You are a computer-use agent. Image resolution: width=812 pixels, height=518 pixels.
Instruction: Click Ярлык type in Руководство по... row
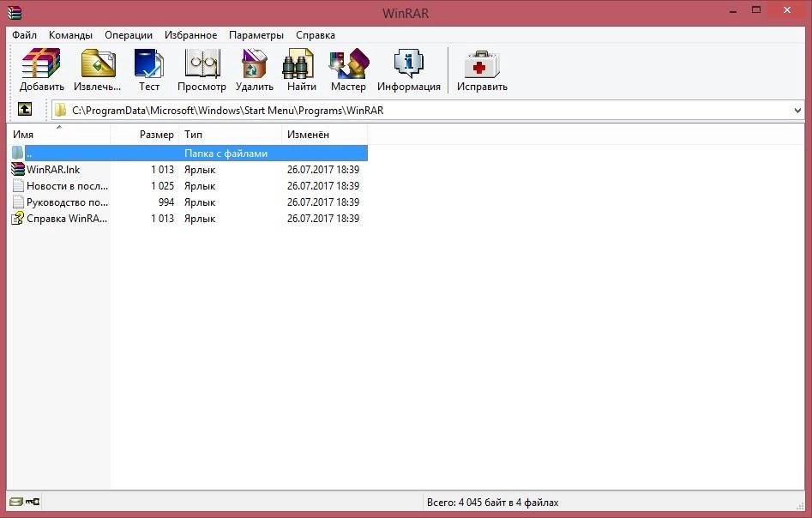pyautogui.click(x=200, y=202)
